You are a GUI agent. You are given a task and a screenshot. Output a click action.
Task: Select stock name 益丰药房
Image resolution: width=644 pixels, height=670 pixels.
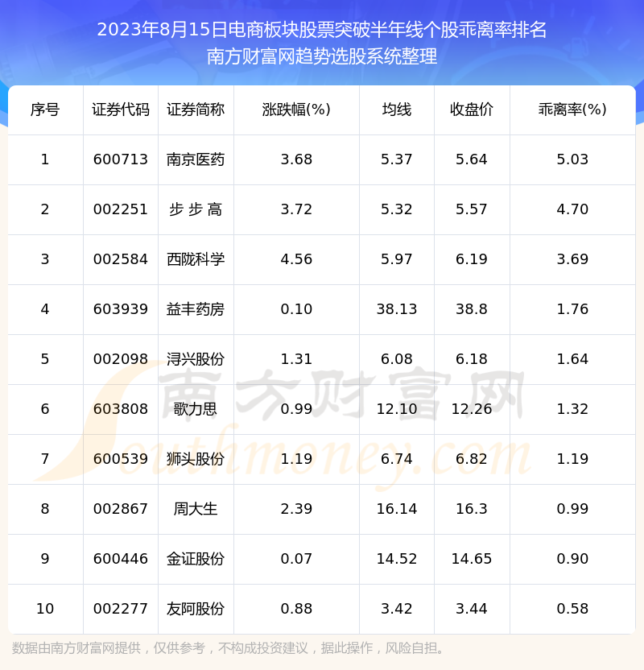click(196, 309)
